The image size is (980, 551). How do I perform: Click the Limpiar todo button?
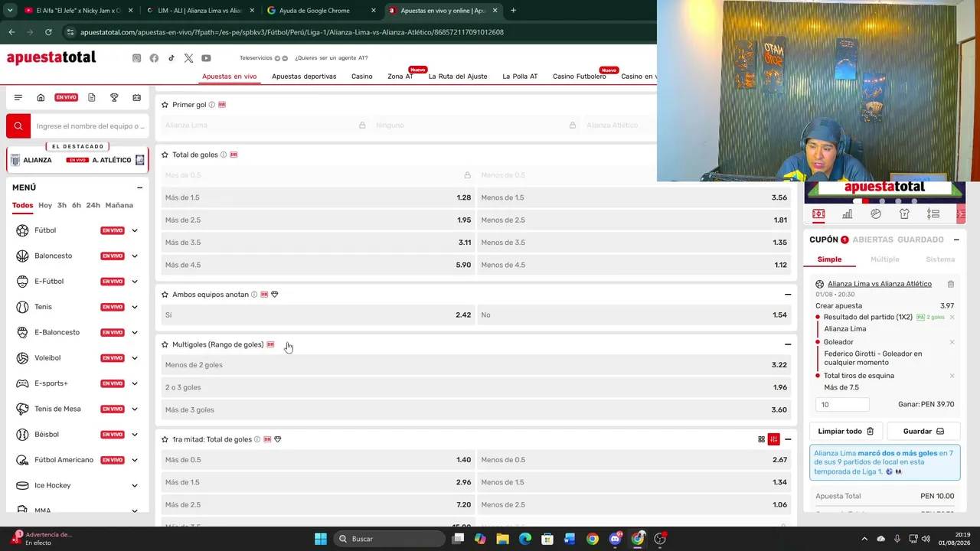(x=845, y=431)
